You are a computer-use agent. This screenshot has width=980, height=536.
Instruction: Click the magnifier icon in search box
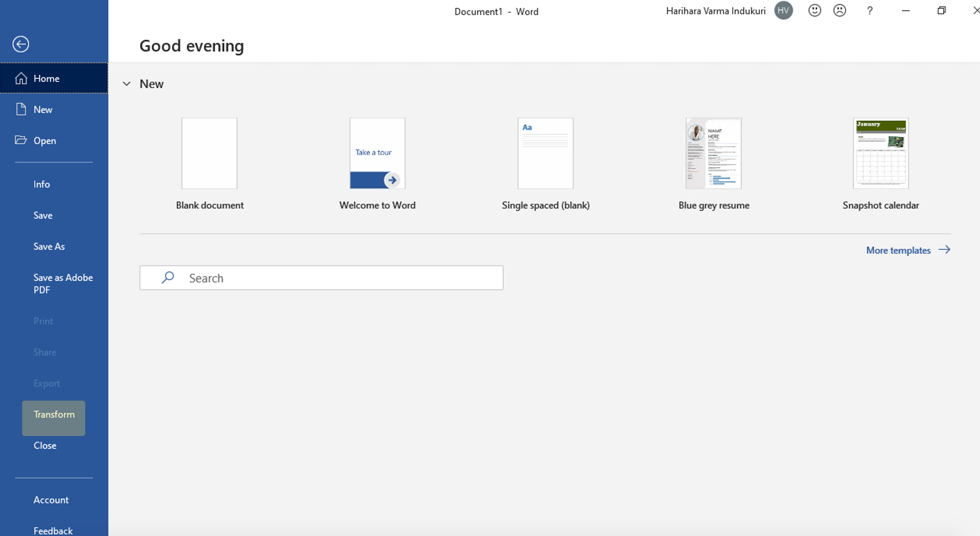pos(168,278)
